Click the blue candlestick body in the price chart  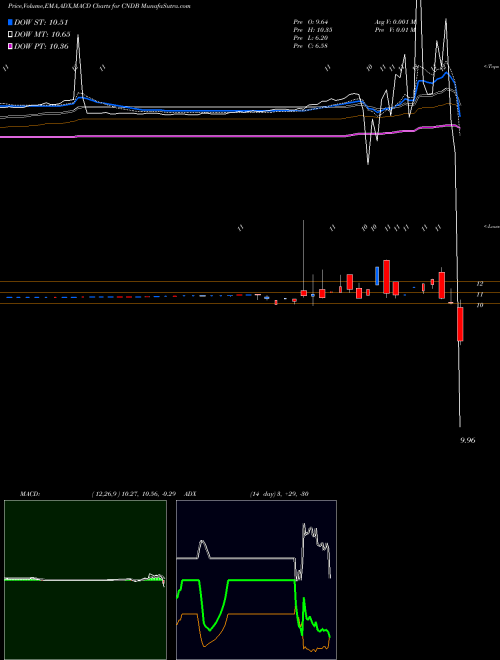click(377, 275)
